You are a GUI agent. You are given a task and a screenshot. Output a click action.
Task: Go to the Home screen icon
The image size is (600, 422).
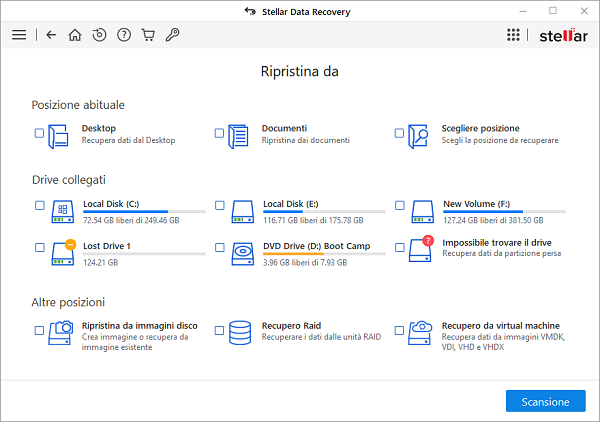point(75,35)
